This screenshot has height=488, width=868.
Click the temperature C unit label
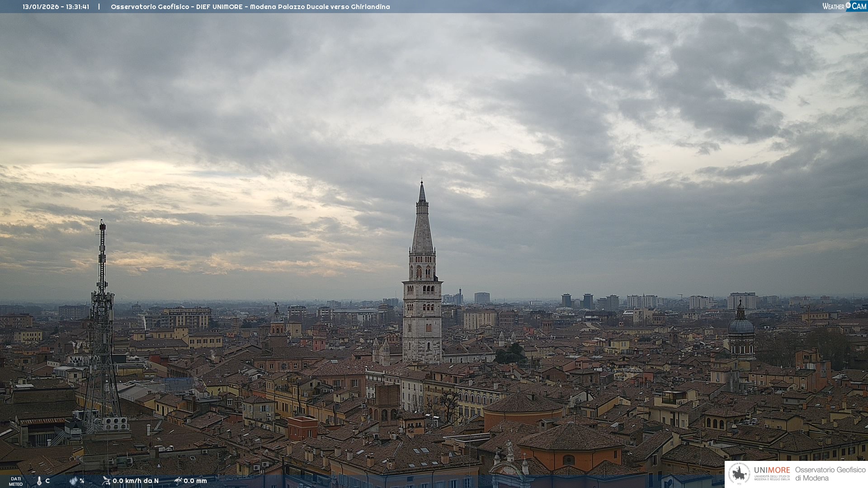tap(47, 481)
